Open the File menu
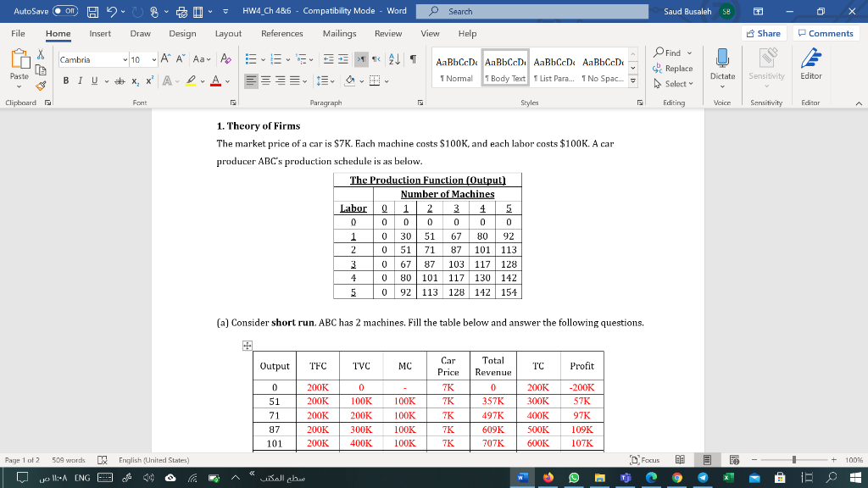The width and height of the screenshot is (868, 488). click(x=19, y=33)
